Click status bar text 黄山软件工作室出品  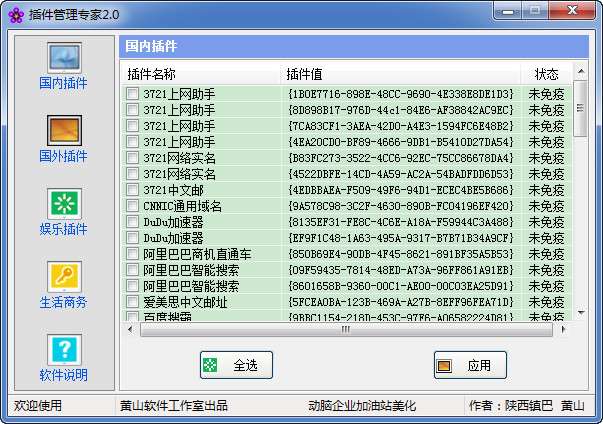174,406
